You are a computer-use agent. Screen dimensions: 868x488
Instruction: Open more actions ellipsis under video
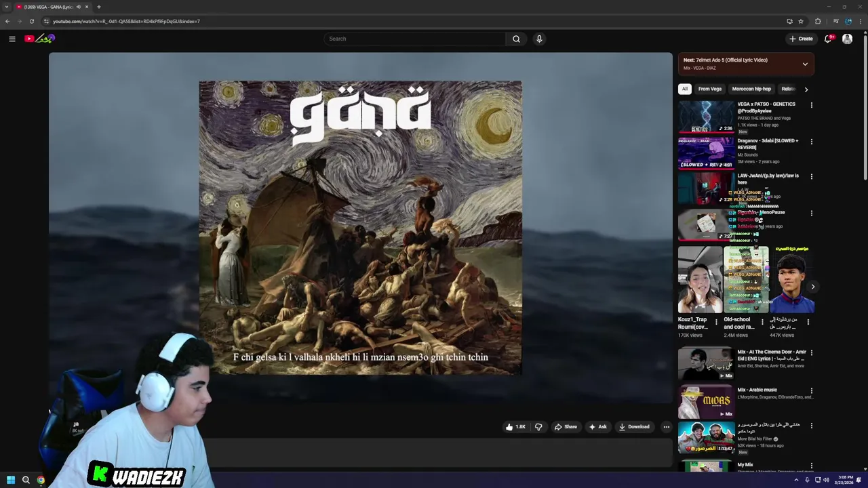coord(667,427)
